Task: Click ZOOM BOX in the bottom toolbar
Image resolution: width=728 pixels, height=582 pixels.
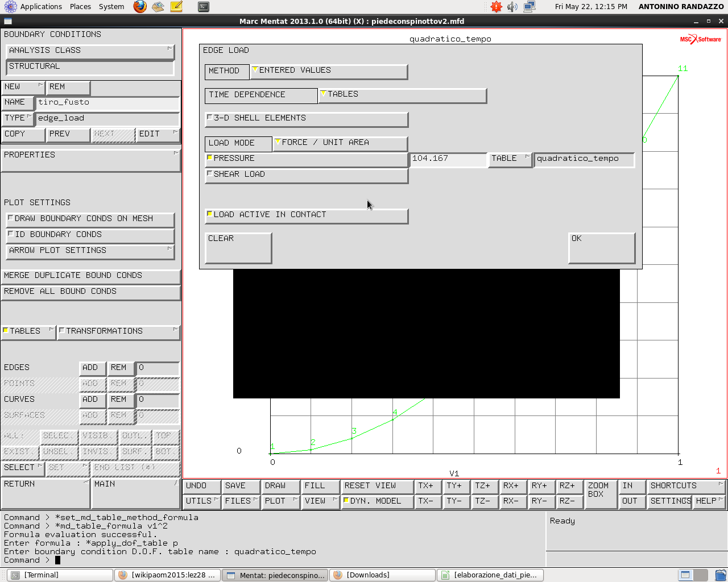Action: click(601, 494)
